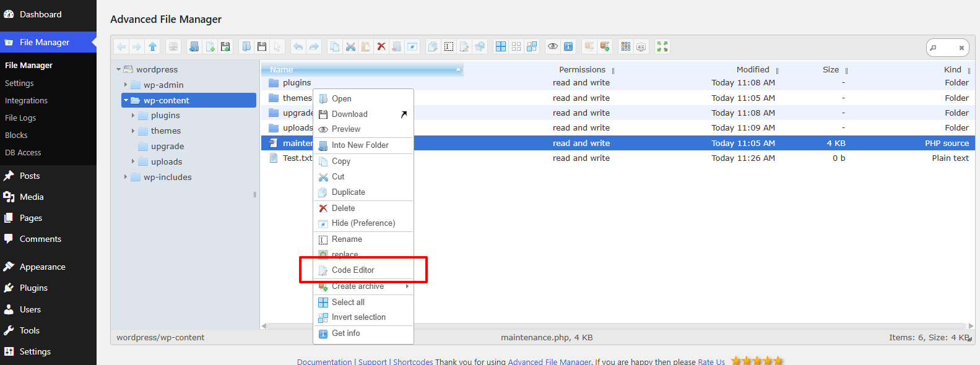The width and height of the screenshot is (980, 365).
Task: Select the plugins folder row in list
Action: pos(618,82)
